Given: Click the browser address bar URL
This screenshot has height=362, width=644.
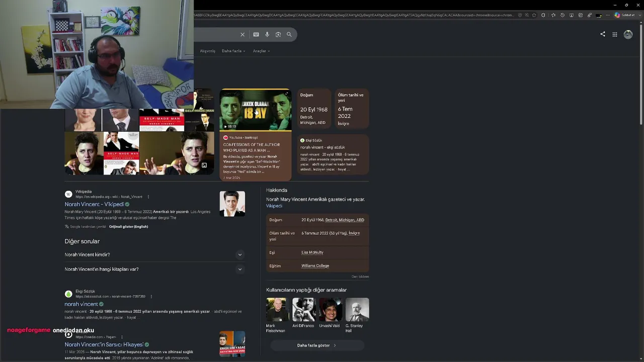Looking at the screenshot, I should click(354, 15).
